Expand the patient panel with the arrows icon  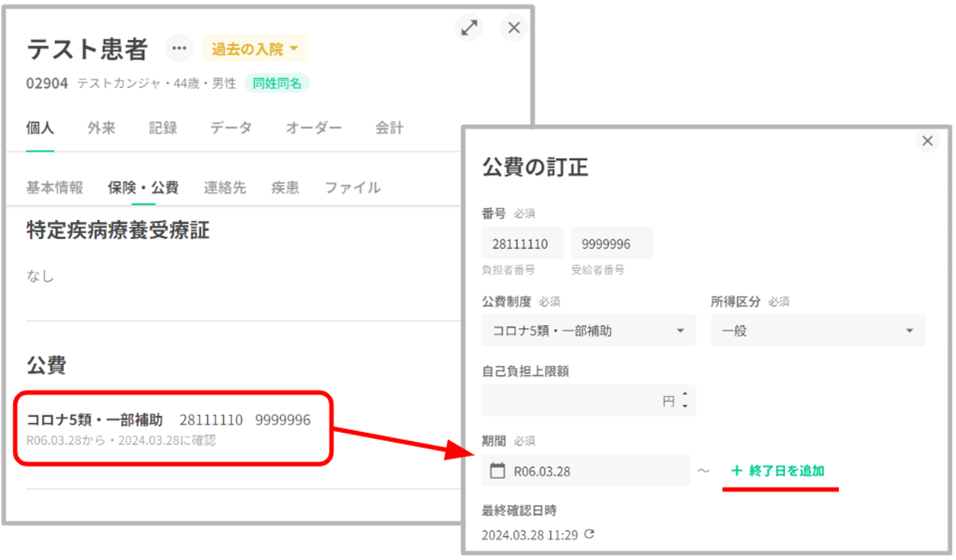tap(469, 28)
